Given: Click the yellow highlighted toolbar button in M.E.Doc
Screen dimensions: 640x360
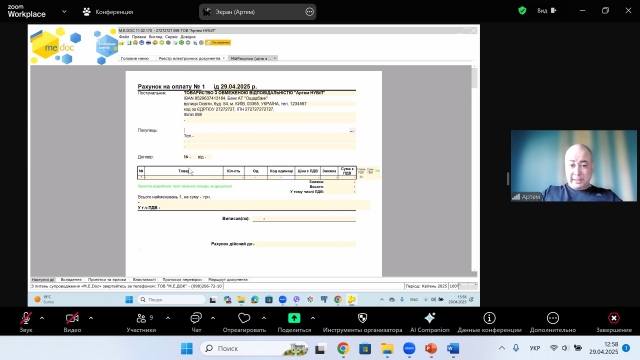Looking at the screenshot, I should pyautogui.click(x=218, y=42).
